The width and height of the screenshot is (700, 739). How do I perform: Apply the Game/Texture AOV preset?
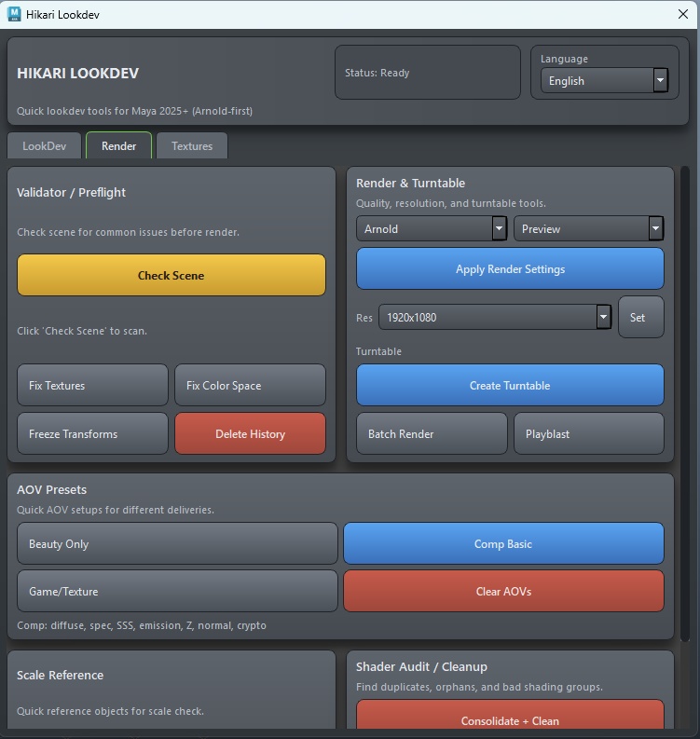(x=177, y=591)
